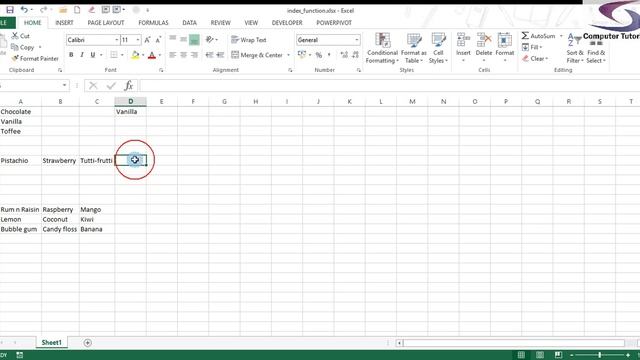
Task: Open Cell Styles gallery
Action: click(x=438, y=48)
